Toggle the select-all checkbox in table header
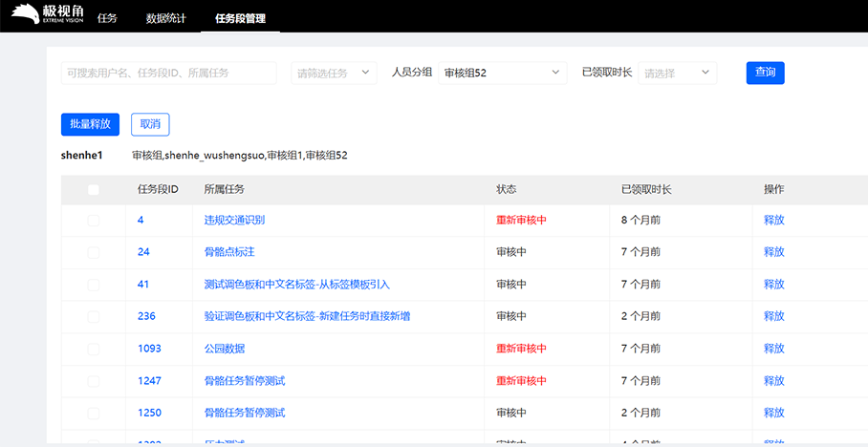The height and width of the screenshot is (447, 868). coord(94,190)
